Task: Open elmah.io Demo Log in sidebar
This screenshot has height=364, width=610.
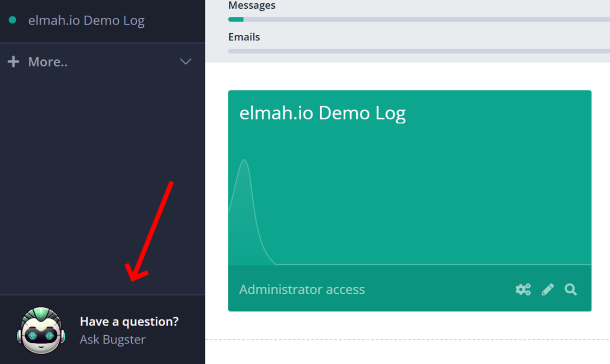Action: [87, 20]
